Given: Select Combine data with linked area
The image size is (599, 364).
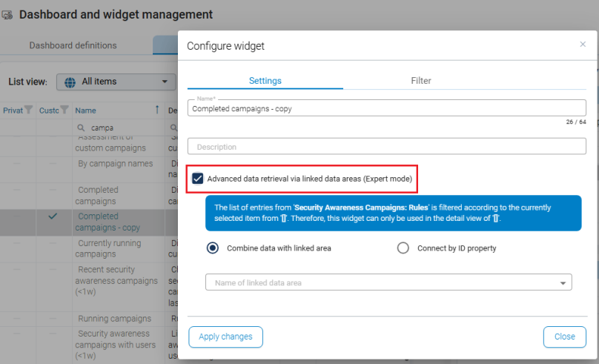Looking at the screenshot, I should 214,248.
